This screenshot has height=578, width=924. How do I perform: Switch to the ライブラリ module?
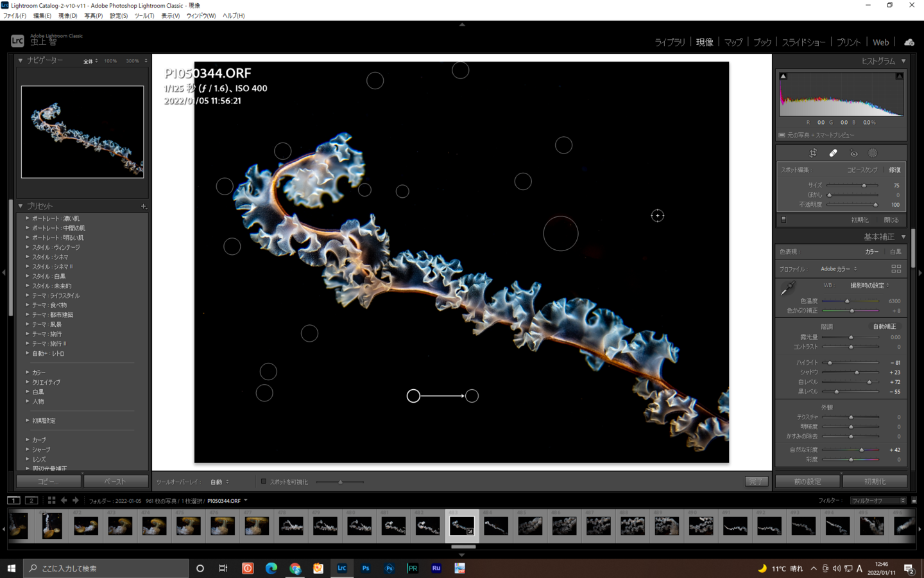click(x=669, y=42)
